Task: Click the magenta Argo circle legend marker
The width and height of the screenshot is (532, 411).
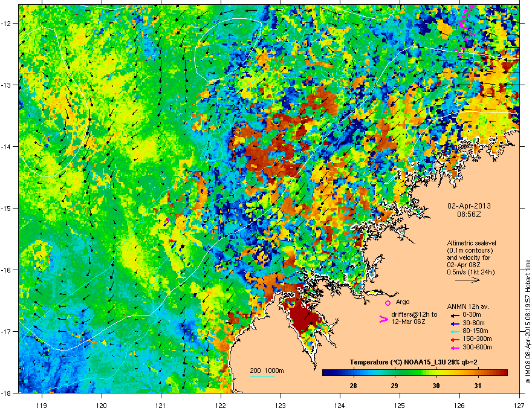Action: (388, 303)
